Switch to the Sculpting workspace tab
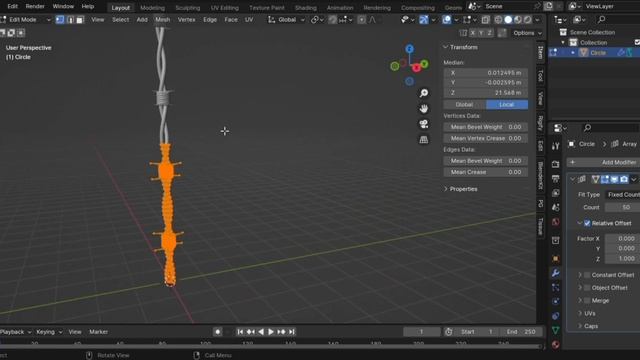The image size is (640, 360). coord(188,8)
